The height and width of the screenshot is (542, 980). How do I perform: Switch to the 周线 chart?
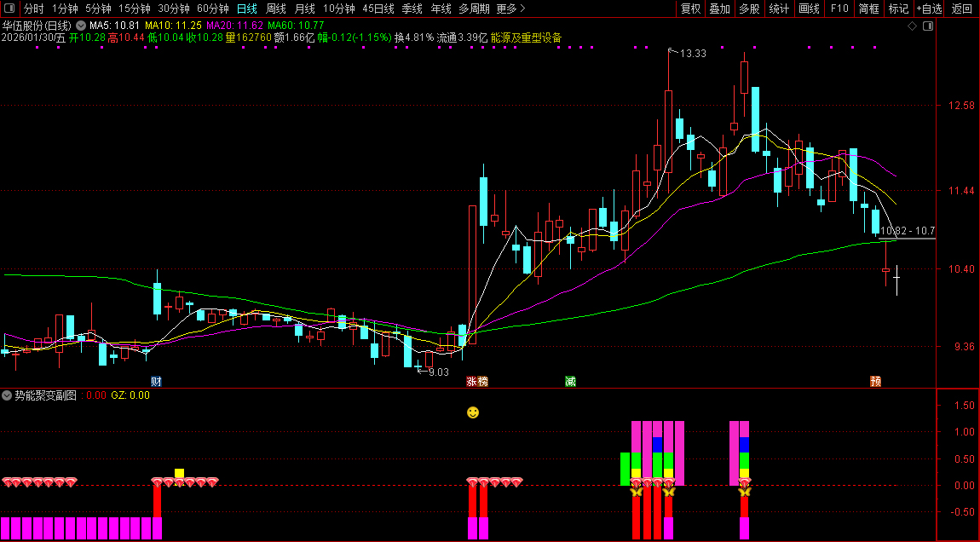[275, 9]
